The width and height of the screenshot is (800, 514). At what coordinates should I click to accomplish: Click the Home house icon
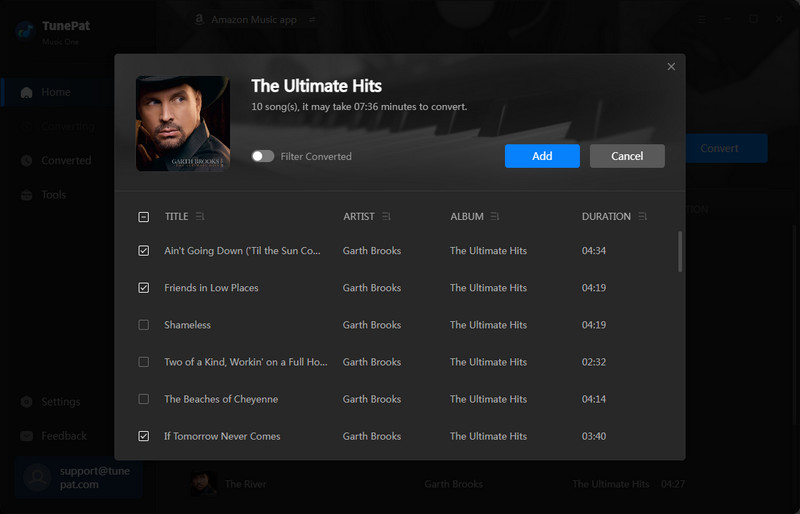pos(27,92)
